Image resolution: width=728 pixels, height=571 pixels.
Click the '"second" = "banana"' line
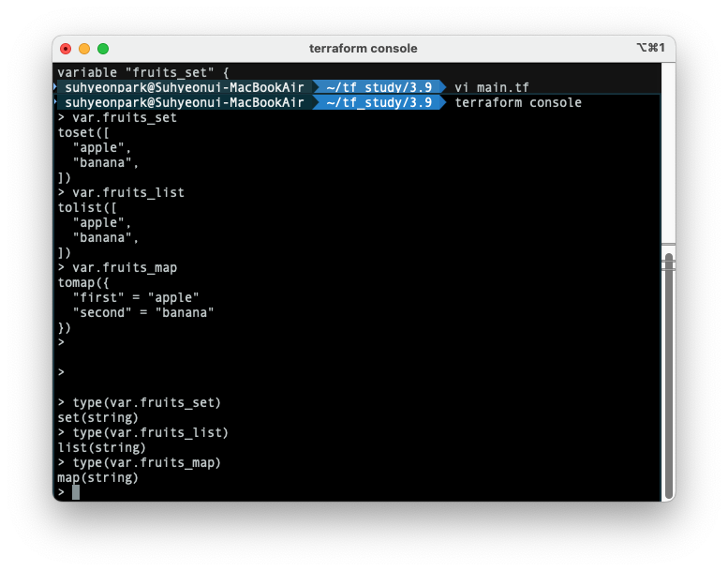click(143, 312)
